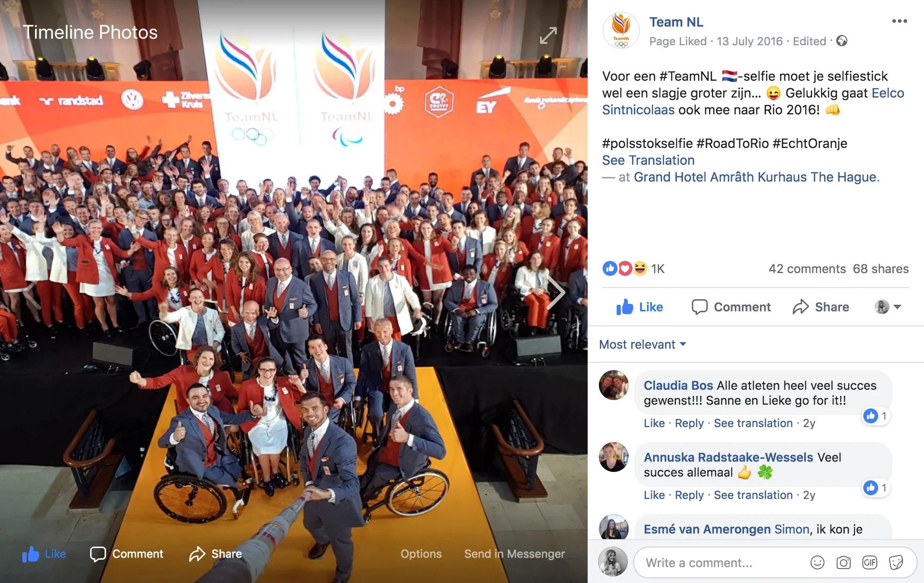This screenshot has height=583, width=924.
Task: Expand the Most relevant comment sorting dropdown
Action: point(642,344)
